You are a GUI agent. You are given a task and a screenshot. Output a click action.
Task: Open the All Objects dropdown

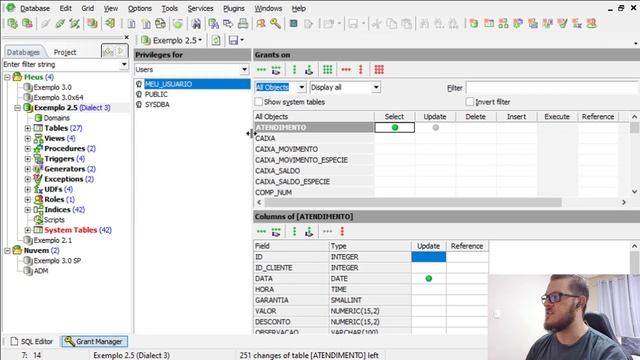[301, 87]
